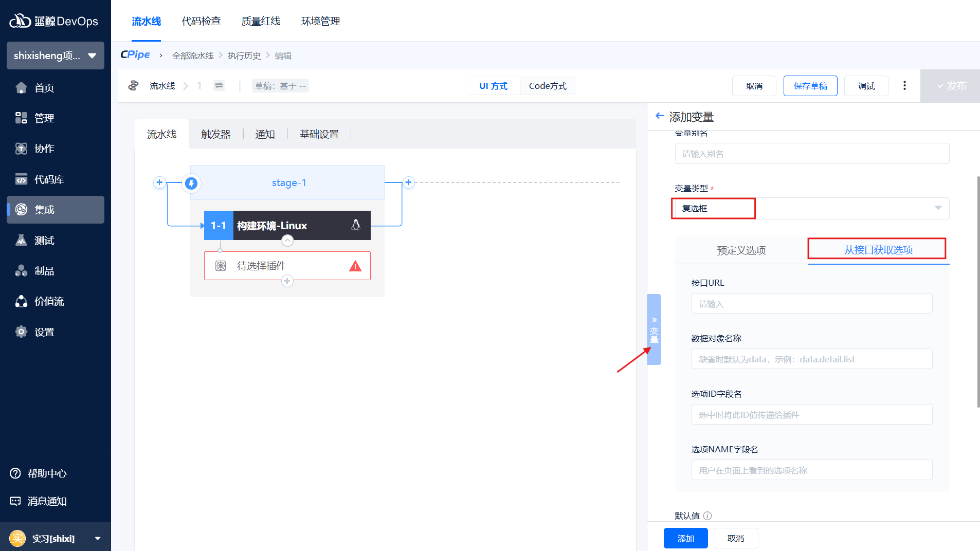
Task: Click the red warning icon on 待选择插件
Action: click(355, 266)
